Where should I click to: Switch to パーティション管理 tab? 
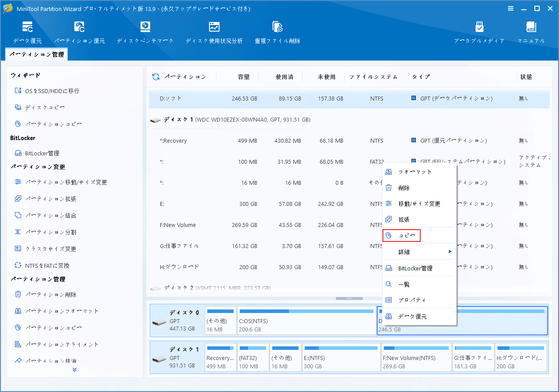coord(37,54)
